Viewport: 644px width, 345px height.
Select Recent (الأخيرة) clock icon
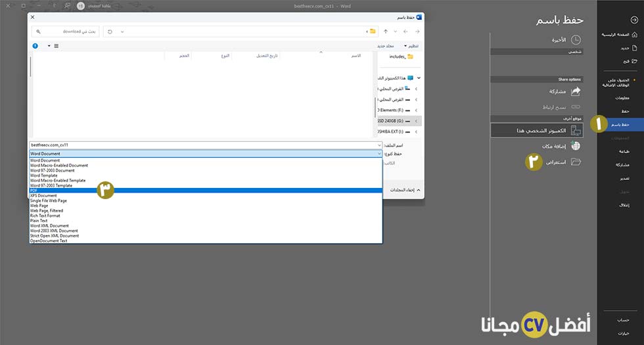pos(576,40)
